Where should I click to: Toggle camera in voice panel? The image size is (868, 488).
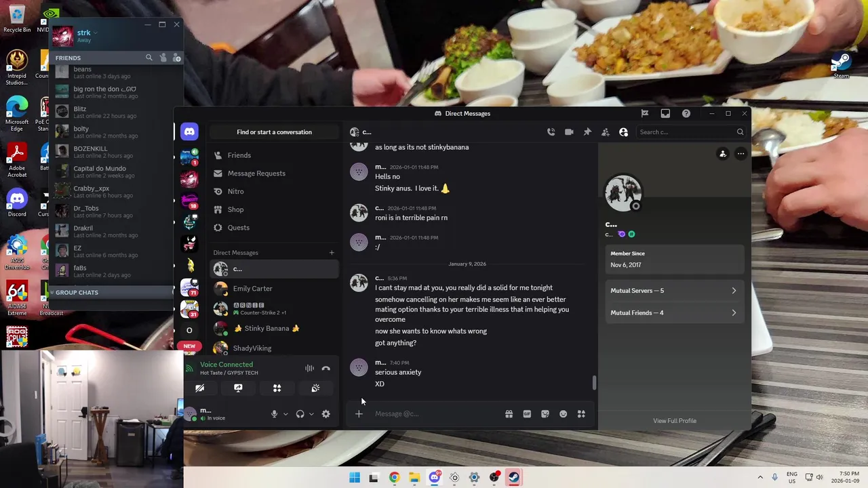point(199,388)
